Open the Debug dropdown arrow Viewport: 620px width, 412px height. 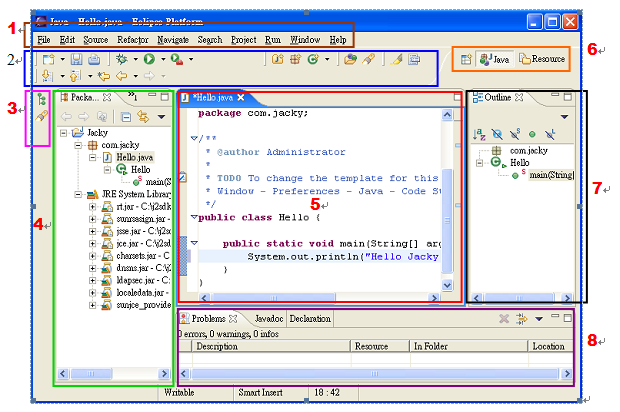(x=135, y=60)
